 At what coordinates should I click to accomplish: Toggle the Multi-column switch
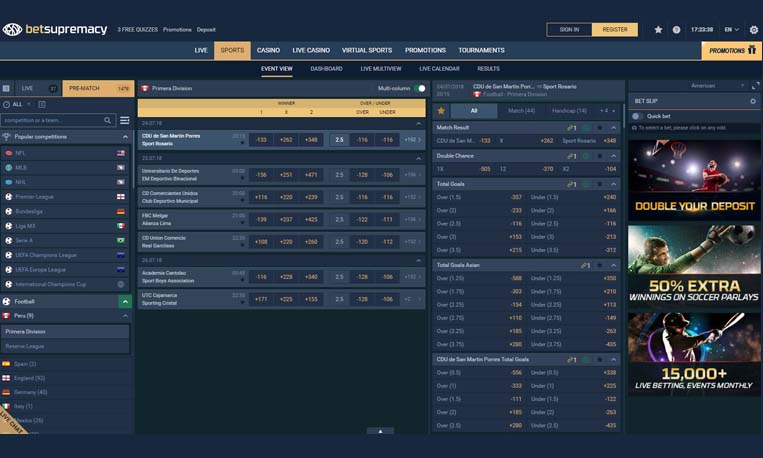(420, 88)
